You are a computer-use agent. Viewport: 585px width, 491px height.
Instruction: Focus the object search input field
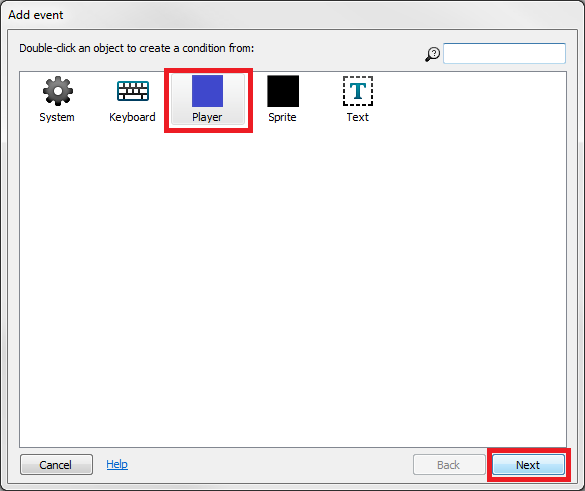click(x=504, y=53)
